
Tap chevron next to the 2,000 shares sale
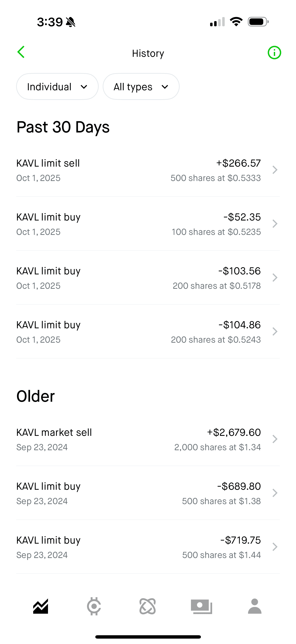275,439
